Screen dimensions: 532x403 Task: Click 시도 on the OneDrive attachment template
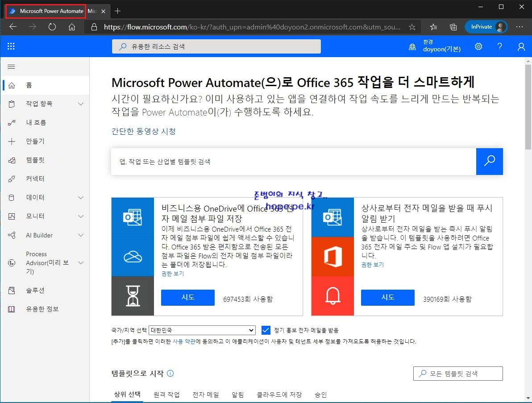(x=187, y=298)
